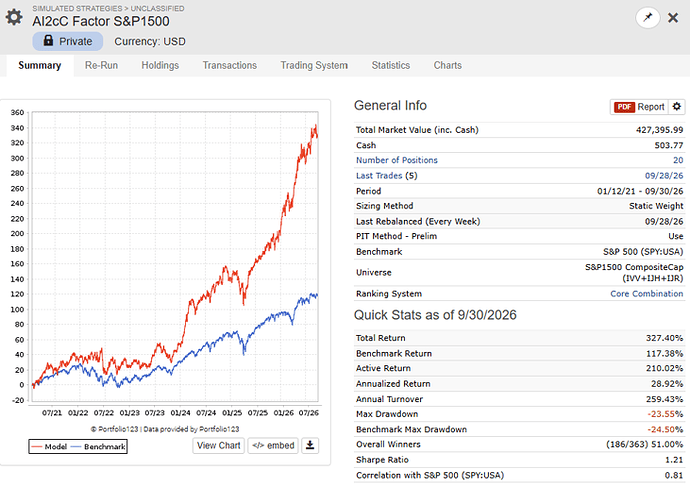
Task: Click the Annual Turnover 259.43% value
Action: 664,399
